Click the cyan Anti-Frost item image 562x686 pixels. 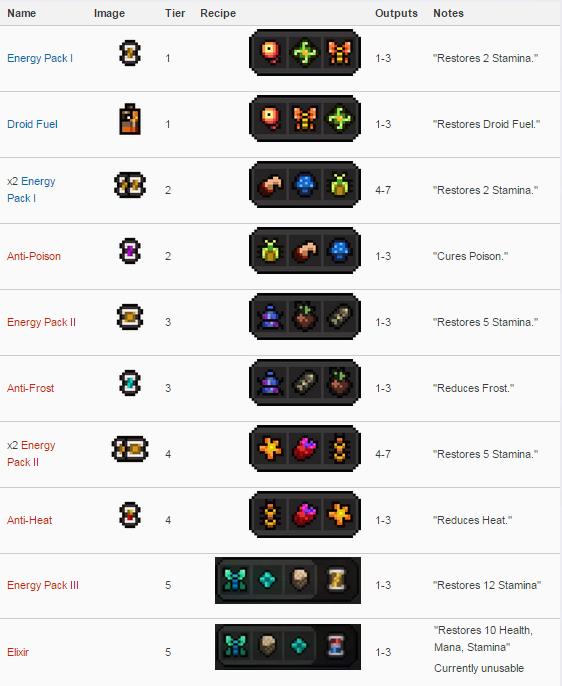pos(130,383)
